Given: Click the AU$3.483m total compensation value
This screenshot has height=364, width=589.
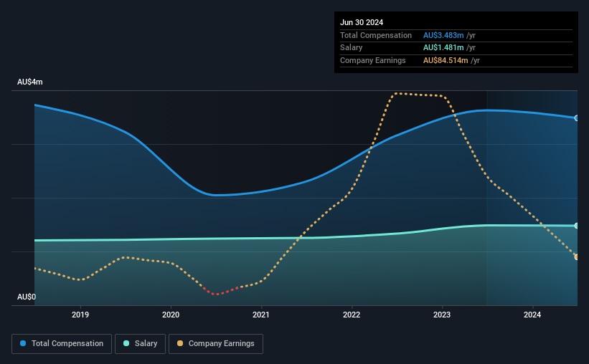Looking at the screenshot, I should 443,35.
